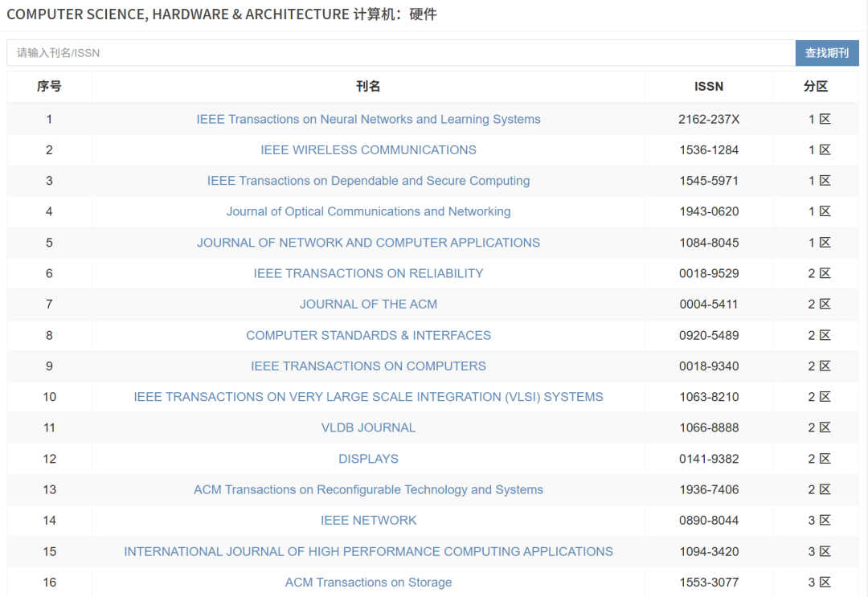868x597 pixels.
Task: Open the IEEE WIRELESS COMMUNICATIONS journal link
Action: [x=368, y=150]
